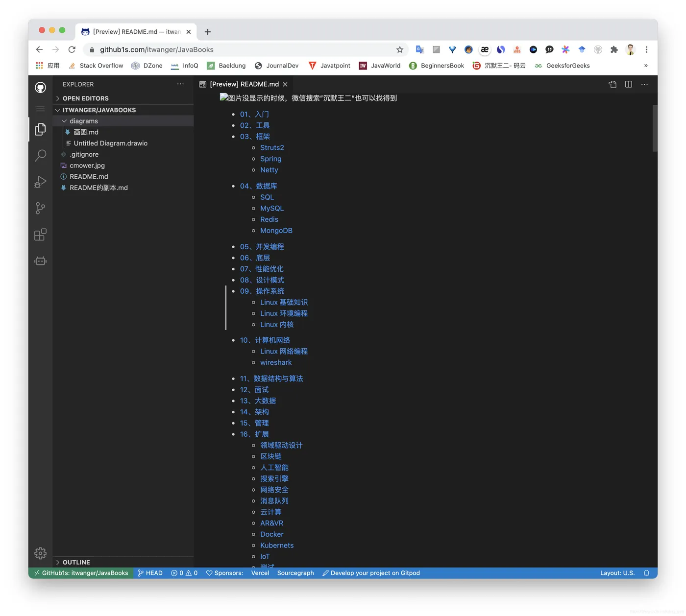
Task: Open the Run and Debug icon
Action: pyautogui.click(x=41, y=182)
